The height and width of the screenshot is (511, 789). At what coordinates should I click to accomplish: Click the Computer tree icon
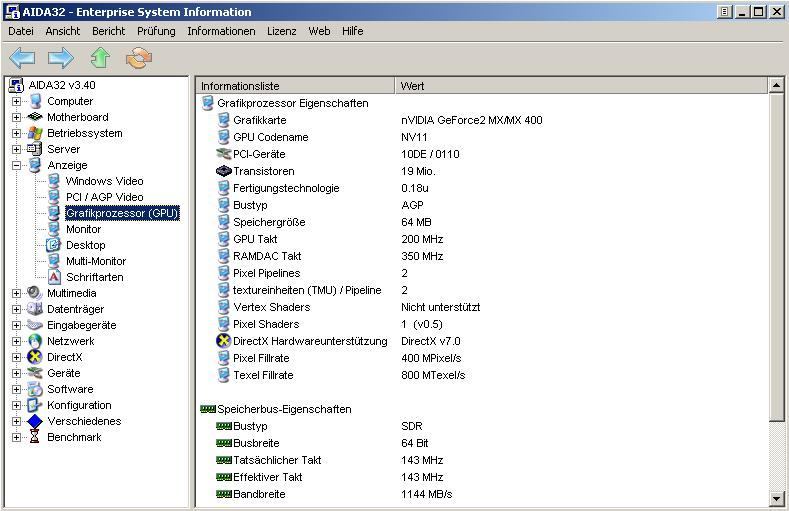click(35, 101)
